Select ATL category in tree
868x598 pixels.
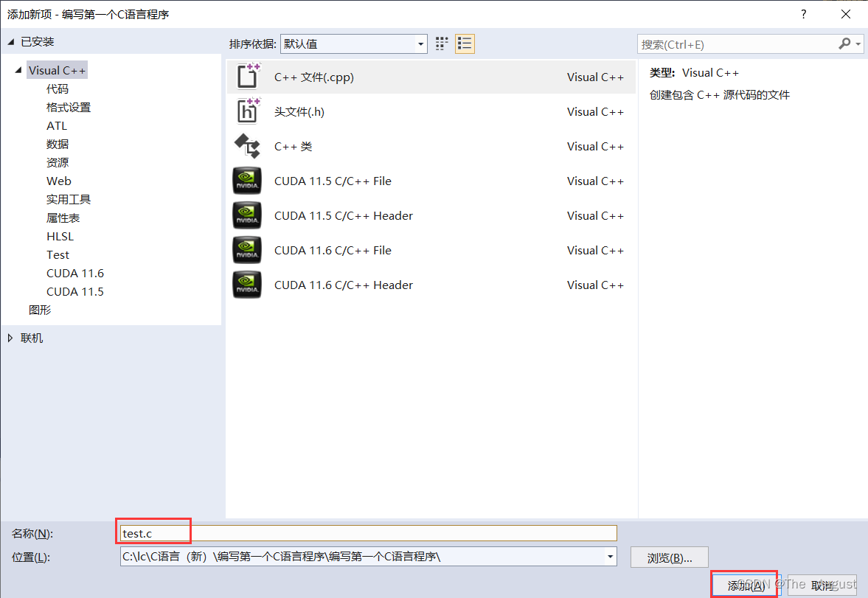click(x=57, y=125)
